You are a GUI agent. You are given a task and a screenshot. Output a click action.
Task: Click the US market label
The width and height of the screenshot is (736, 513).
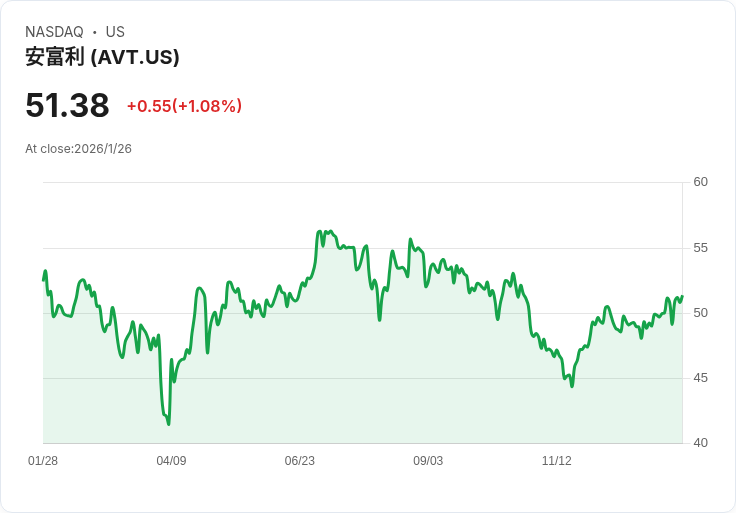(x=115, y=32)
